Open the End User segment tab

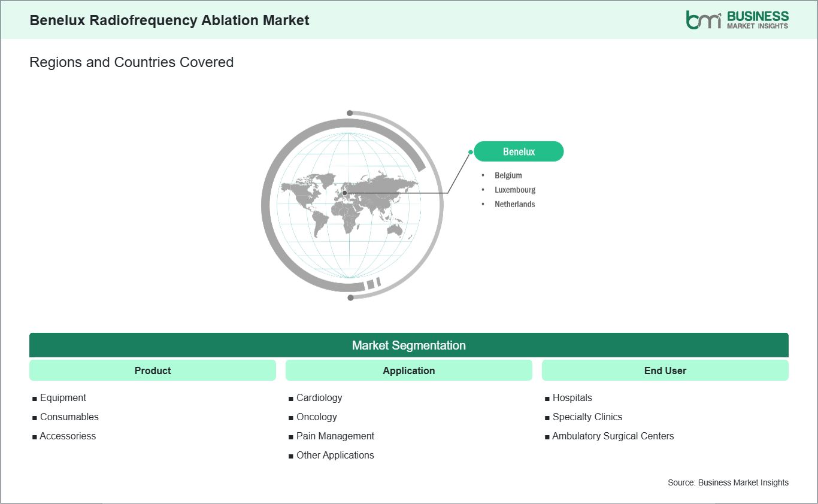[665, 371]
